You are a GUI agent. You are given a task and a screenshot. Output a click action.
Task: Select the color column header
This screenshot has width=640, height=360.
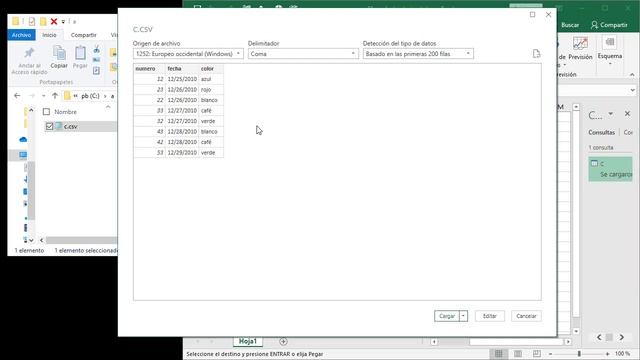coord(211,69)
